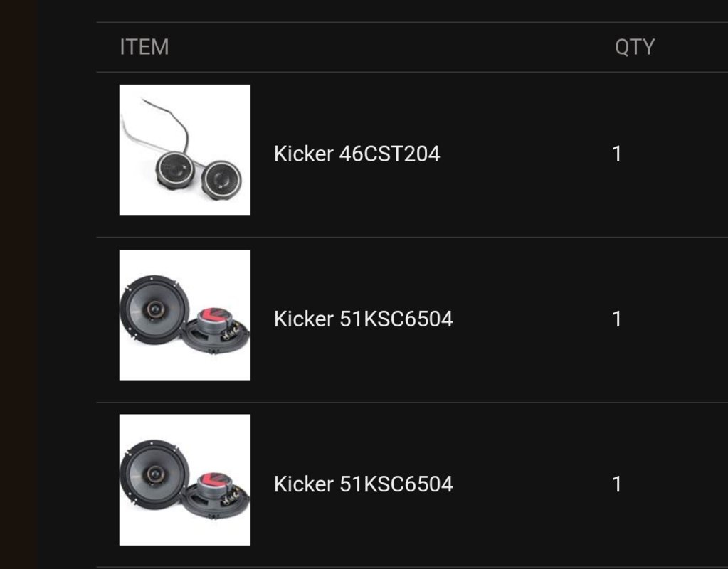Open the Kicker 46CST204 tweeter thumbnail
Screen dimensions: 728x569
click(x=185, y=149)
